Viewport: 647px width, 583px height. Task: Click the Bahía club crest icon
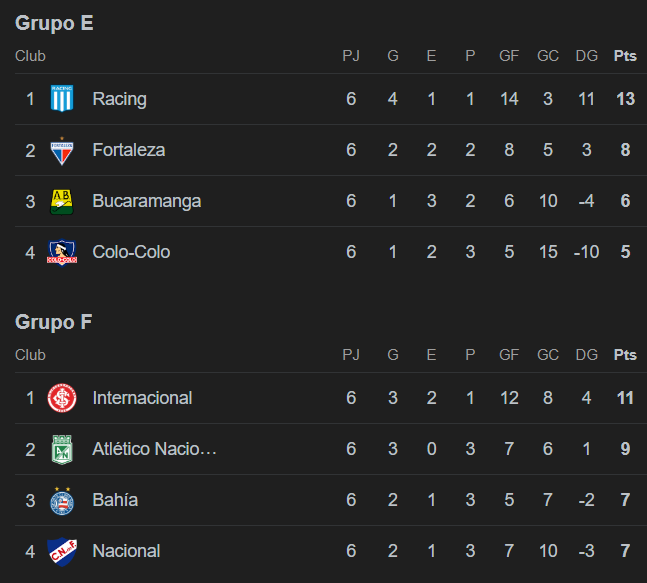click(62, 501)
